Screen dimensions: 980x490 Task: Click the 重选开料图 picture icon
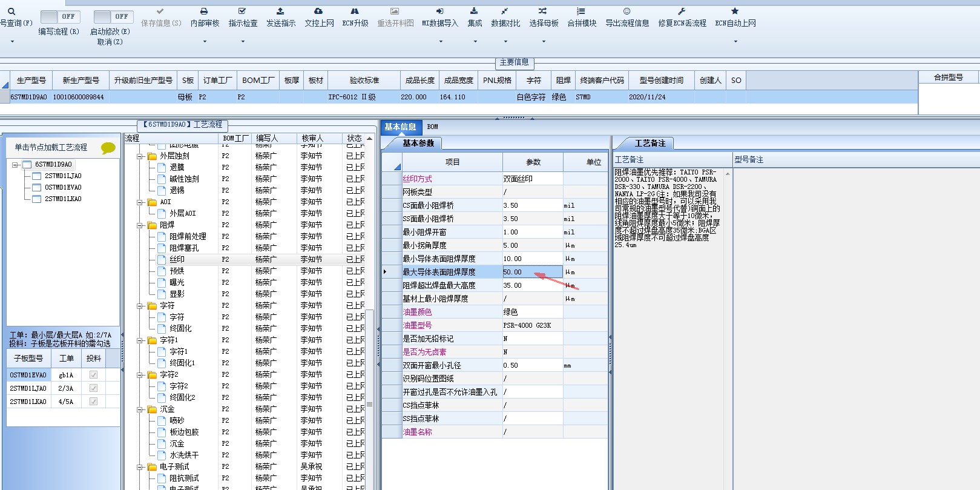(395, 12)
